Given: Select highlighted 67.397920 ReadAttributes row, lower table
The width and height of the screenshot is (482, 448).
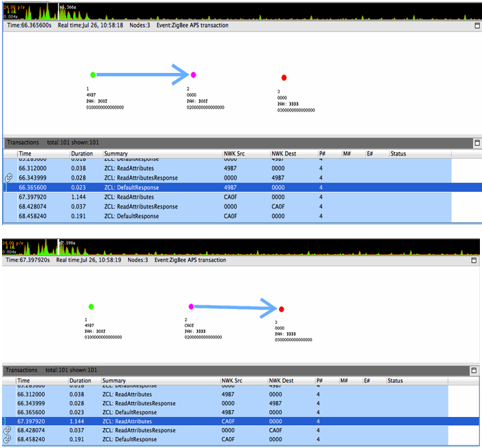Looking at the screenshot, I should [x=241, y=421].
